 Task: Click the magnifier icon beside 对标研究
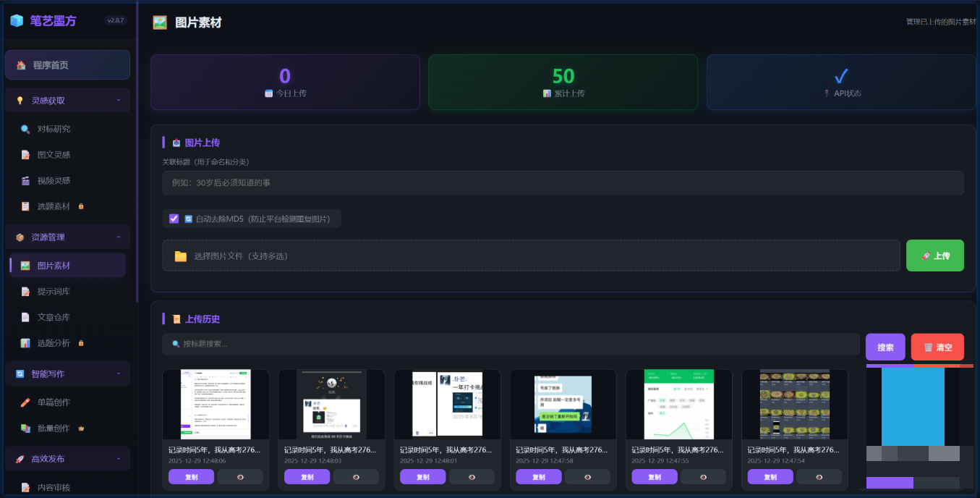pyautogui.click(x=25, y=129)
